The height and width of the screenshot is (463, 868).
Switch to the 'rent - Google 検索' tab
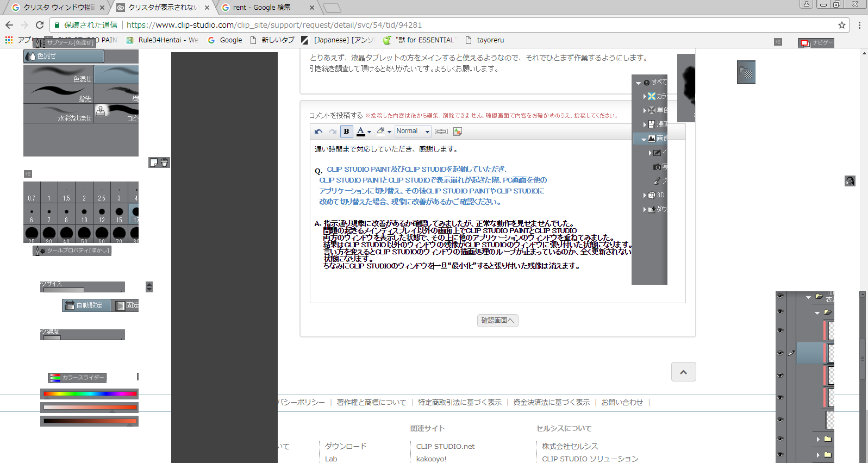(x=263, y=8)
